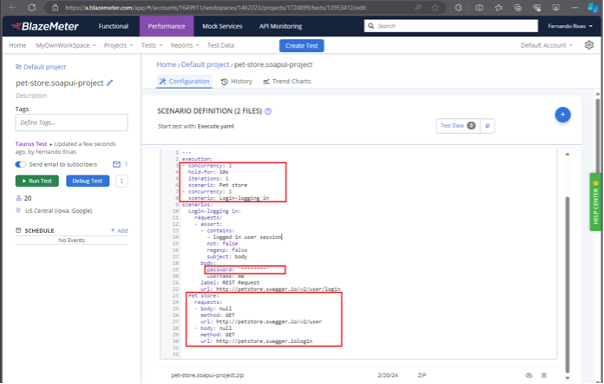This screenshot has height=384, width=604.
Task: Click the Define Tags input field
Action: (x=72, y=122)
